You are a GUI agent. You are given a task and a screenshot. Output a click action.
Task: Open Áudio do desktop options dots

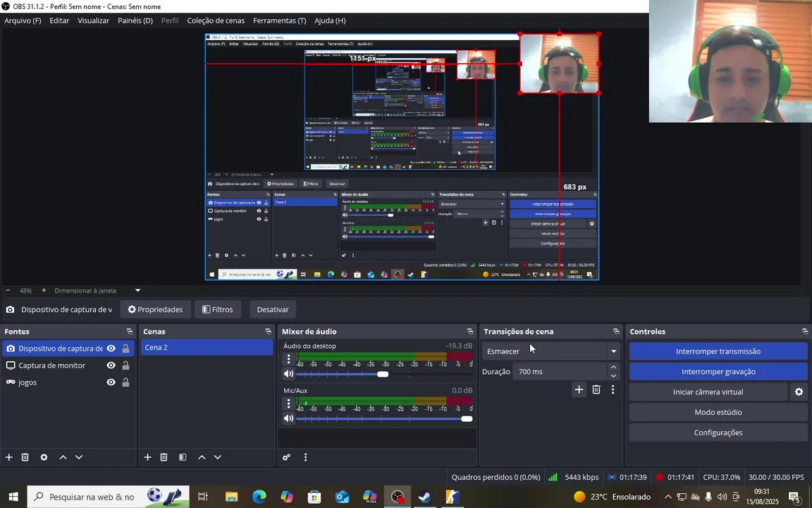[x=289, y=358]
